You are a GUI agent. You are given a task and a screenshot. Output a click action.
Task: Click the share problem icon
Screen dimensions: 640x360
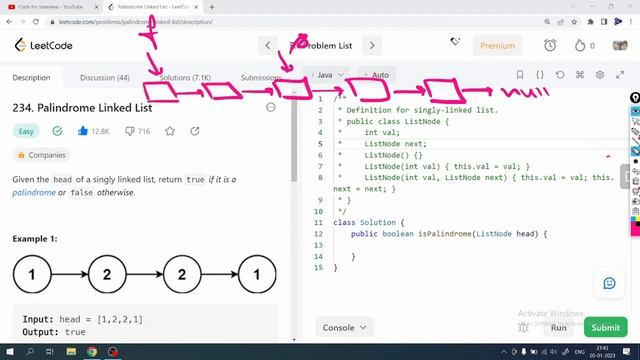tap(195, 131)
